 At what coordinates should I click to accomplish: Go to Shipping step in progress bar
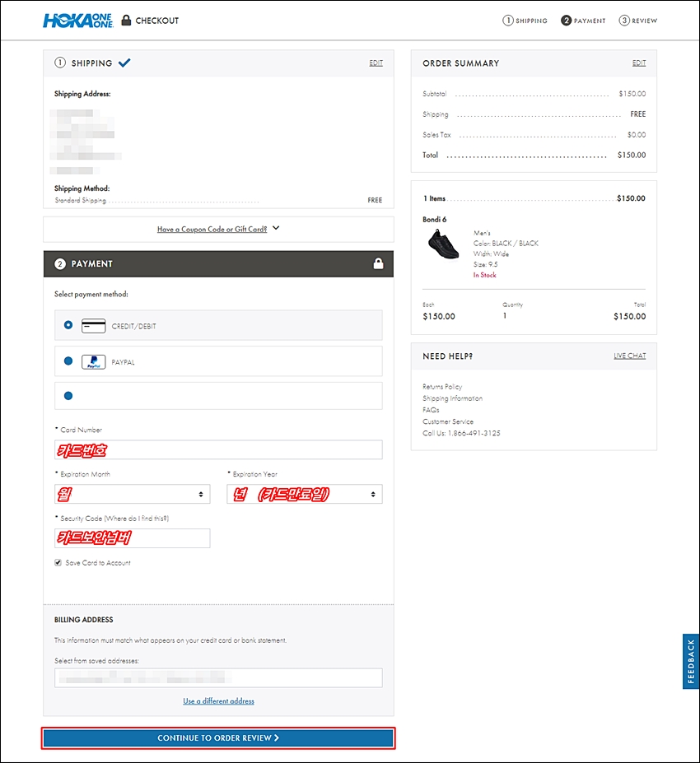(525, 21)
